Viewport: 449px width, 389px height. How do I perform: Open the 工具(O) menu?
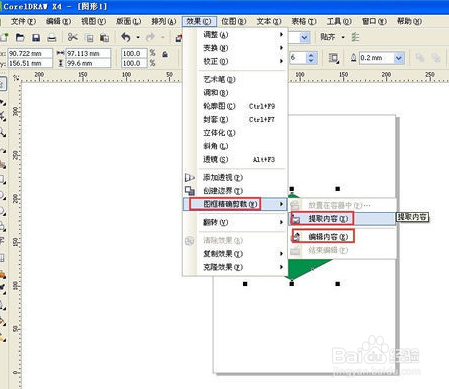[x=339, y=21]
